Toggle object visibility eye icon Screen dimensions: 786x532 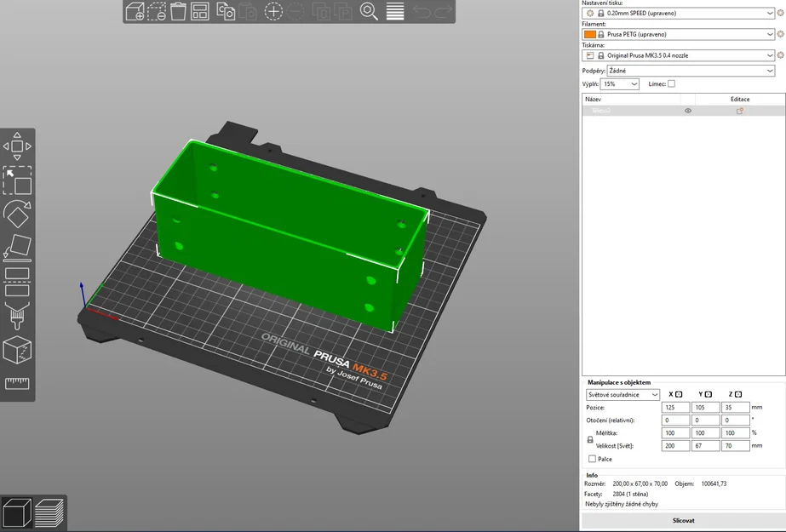tap(688, 111)
